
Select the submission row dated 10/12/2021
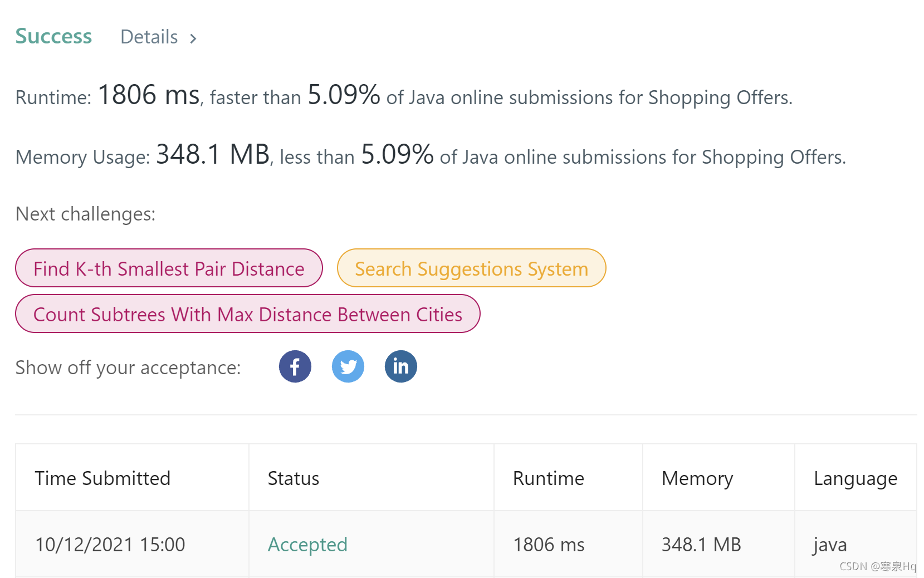pyautogui.click(x=110, y=545)
